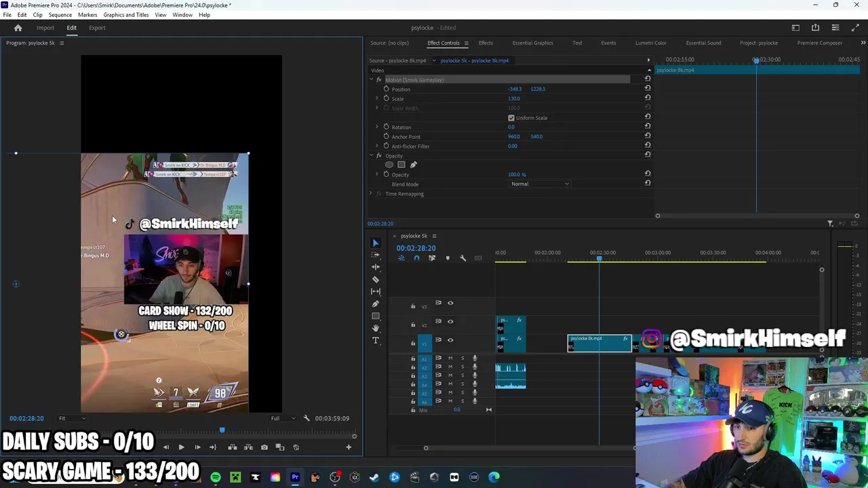
Task: Open the File menu
Action: [x=7, y=15]
